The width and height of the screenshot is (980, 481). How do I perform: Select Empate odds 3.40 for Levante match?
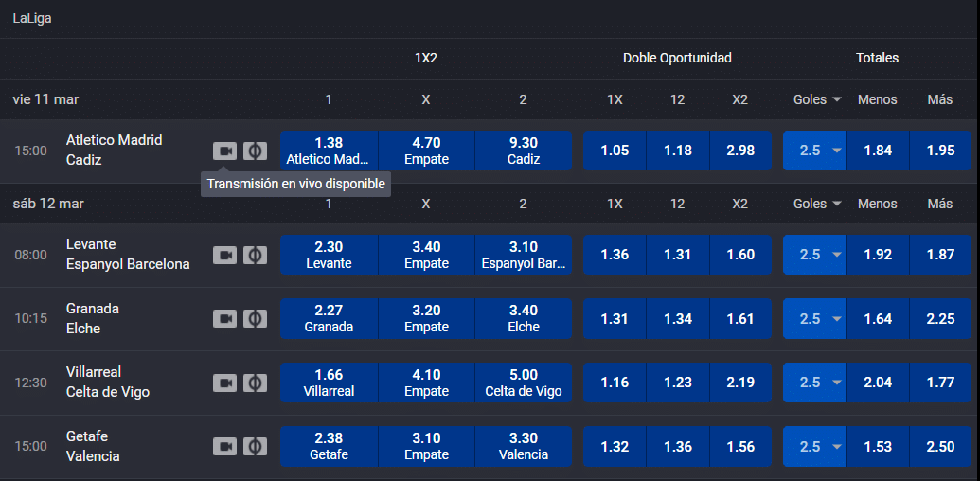coord(426,255)
